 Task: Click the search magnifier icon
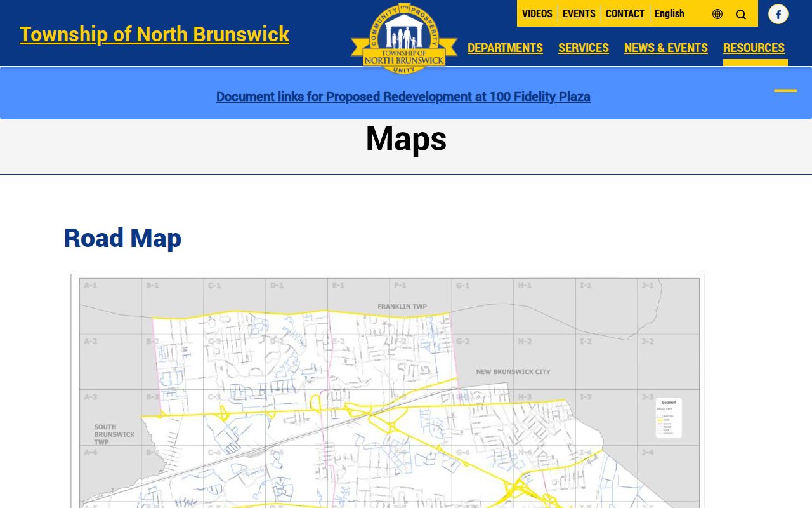[740, 14]
